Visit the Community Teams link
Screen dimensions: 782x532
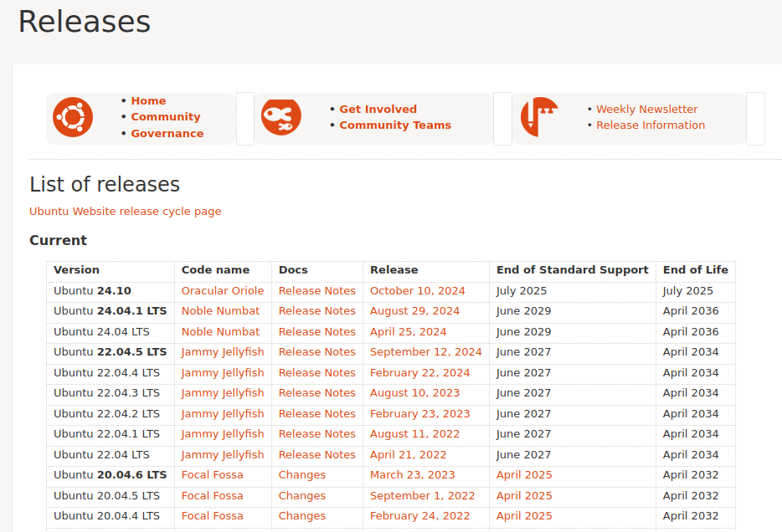395,125
